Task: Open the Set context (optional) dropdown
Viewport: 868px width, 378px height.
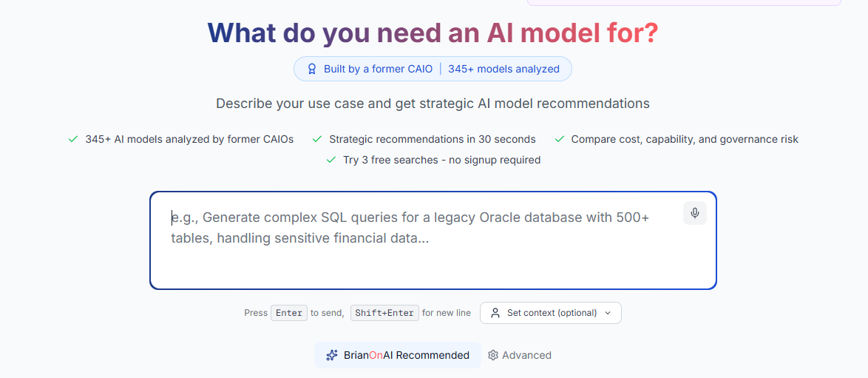Action: click(x=551, y=313)
